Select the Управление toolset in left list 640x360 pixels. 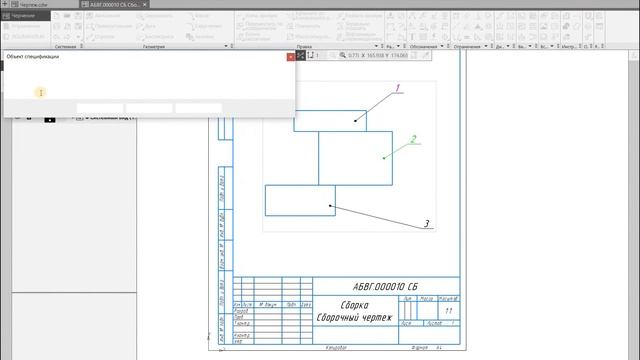click(x=26, y=26)
